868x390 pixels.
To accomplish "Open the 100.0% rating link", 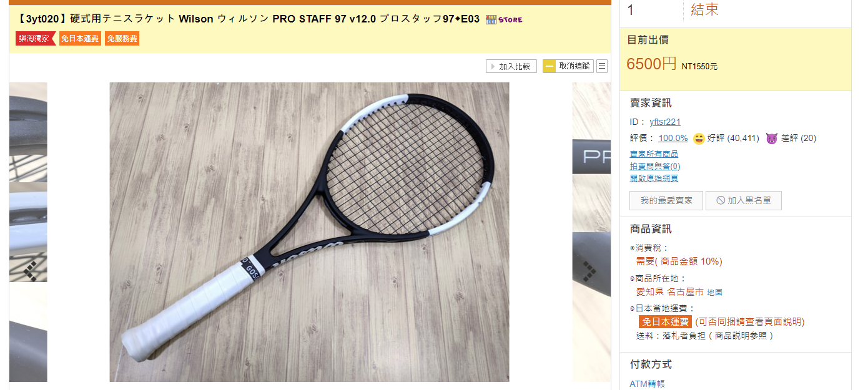I will [x=673, y=139].
